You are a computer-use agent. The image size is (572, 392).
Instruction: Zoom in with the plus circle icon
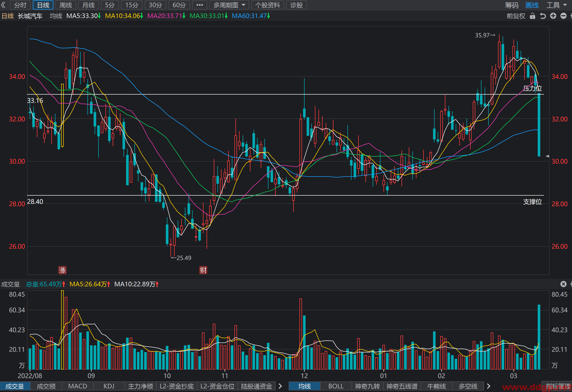click(x=553, y=16)
